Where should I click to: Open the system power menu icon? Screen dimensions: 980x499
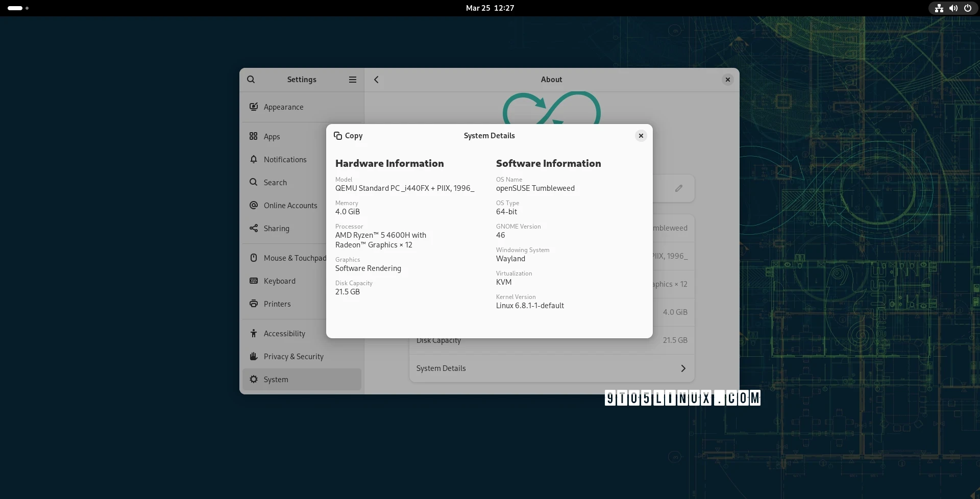pos(967,8)
